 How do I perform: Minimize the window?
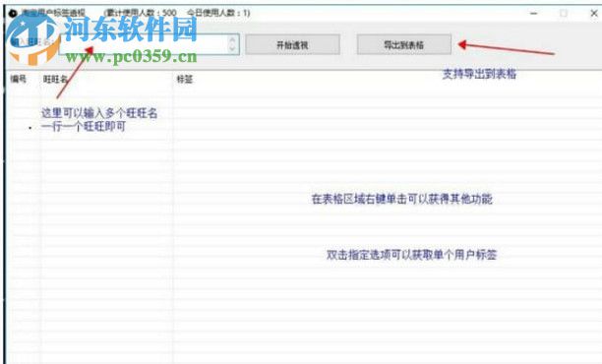click(534, 14)
